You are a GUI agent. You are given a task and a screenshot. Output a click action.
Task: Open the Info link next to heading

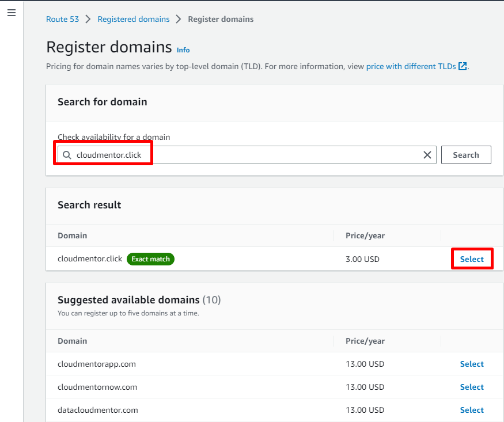pos(183,50)
